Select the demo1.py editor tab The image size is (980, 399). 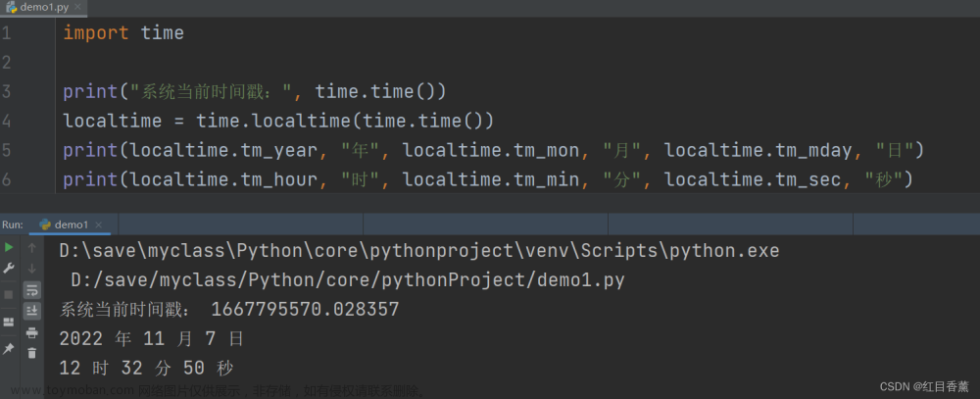[x=44, y=8]
